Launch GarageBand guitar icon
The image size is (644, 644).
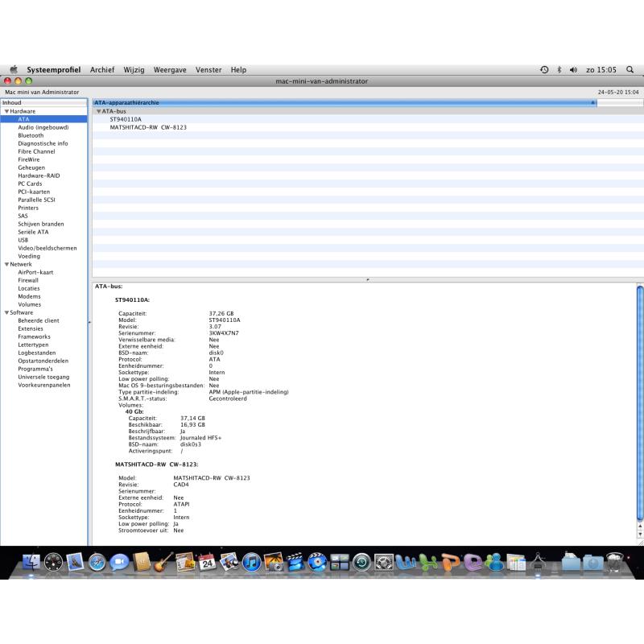[x=163, y=562]
